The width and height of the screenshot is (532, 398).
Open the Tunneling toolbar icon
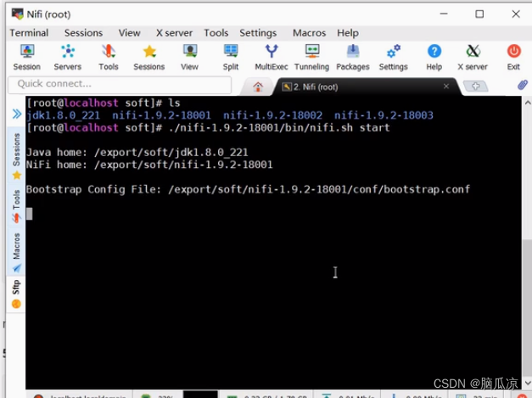pos(311,58)
